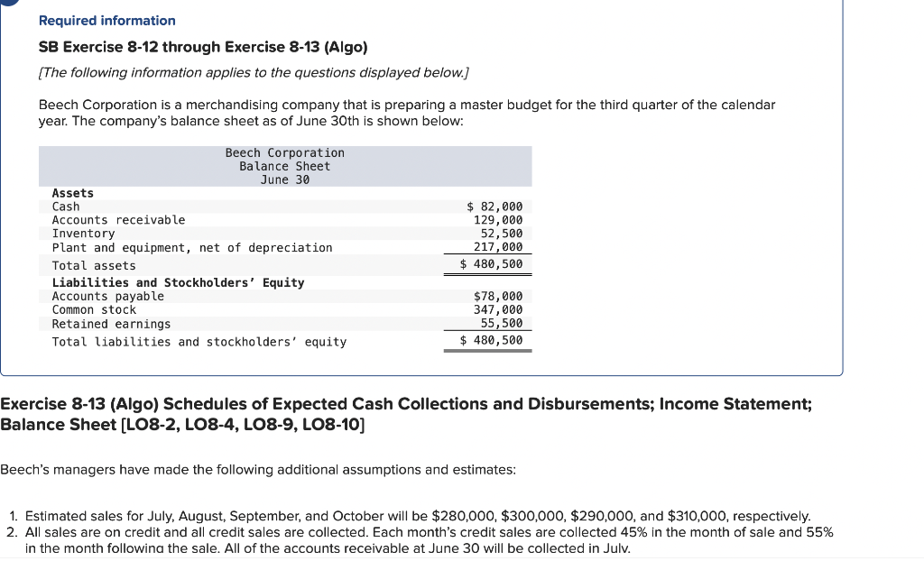Click the 'Accounts receivable' line item

pyautogui.click(x=118, y=219)
